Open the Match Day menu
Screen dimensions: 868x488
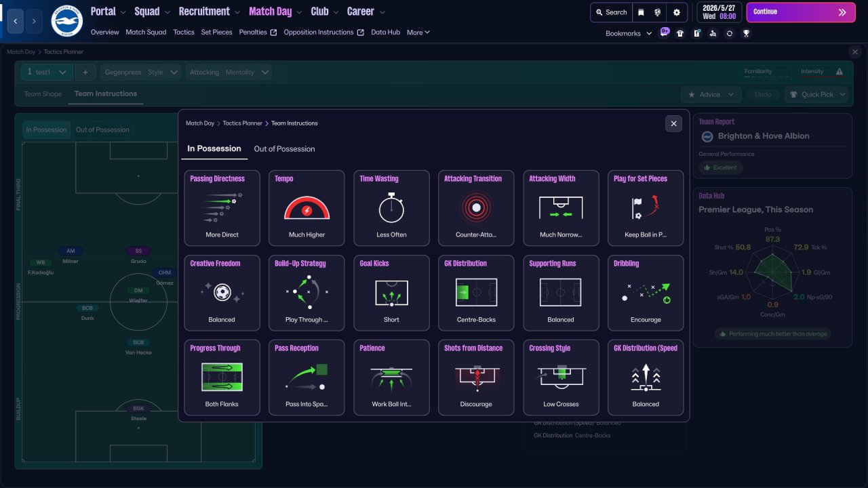point(276,12)
